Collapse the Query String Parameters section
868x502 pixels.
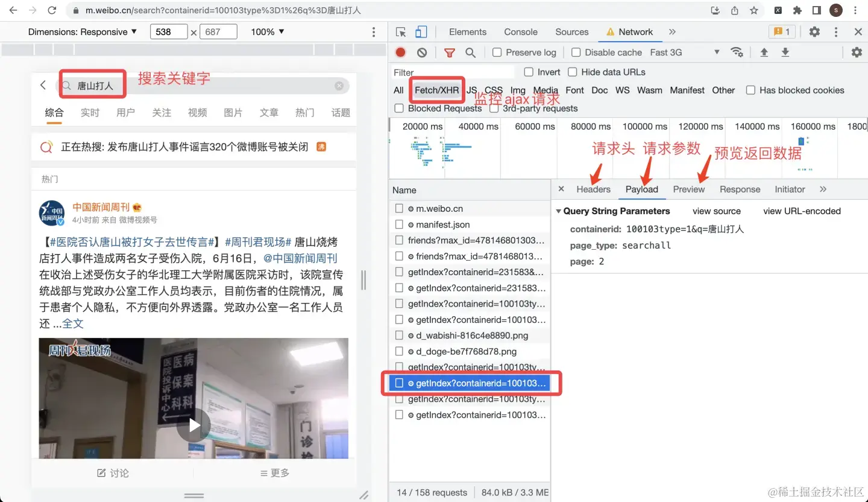(x=558, y=211)
